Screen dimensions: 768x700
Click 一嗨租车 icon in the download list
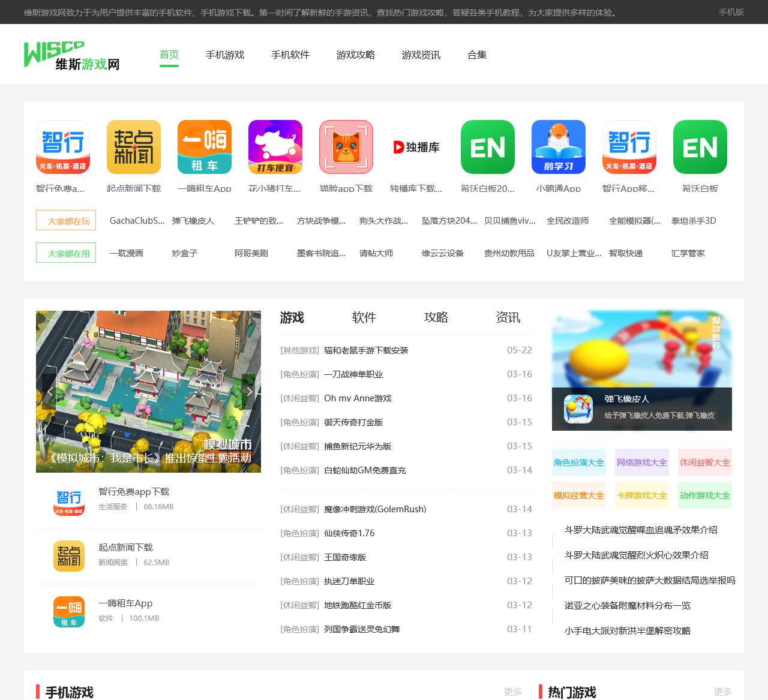pyautogui.click(x=69, y=612)
